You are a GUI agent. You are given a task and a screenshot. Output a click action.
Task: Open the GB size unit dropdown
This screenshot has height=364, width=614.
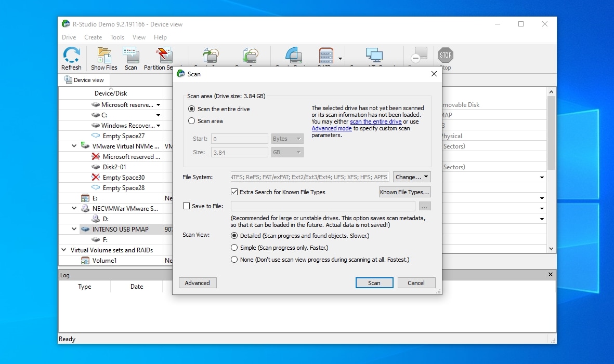coord(287,152)
